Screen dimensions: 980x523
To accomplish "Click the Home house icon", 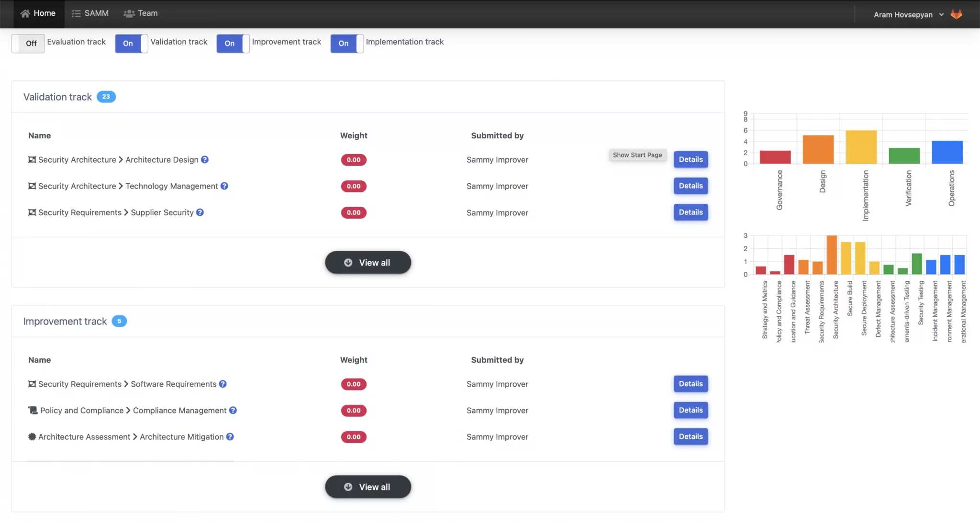I will coord(25,13).
